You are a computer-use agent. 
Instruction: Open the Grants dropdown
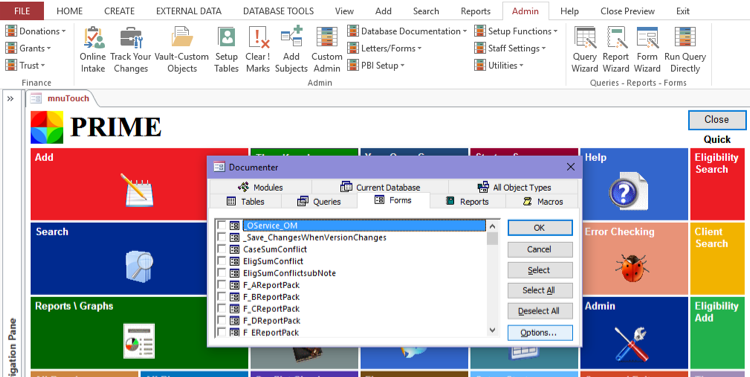coord(28,48)
